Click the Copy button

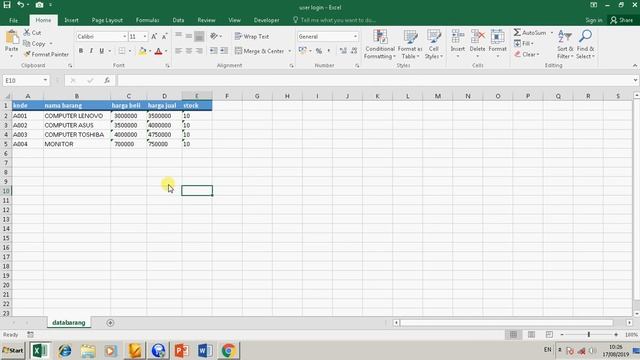click(x=34, y=44)
